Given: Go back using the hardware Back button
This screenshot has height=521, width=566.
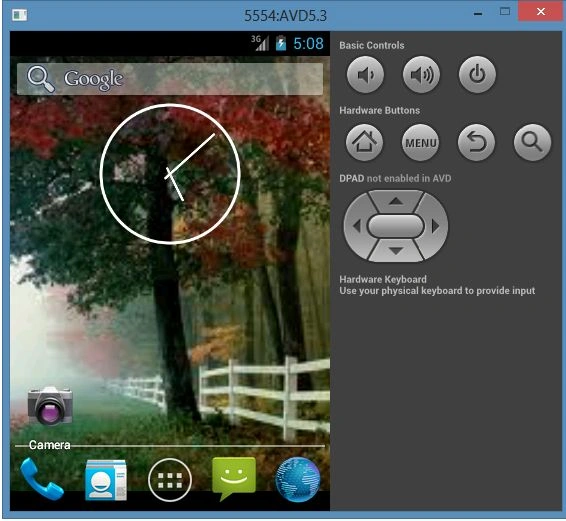Looking at the screenshot, I should coord(476,142).
